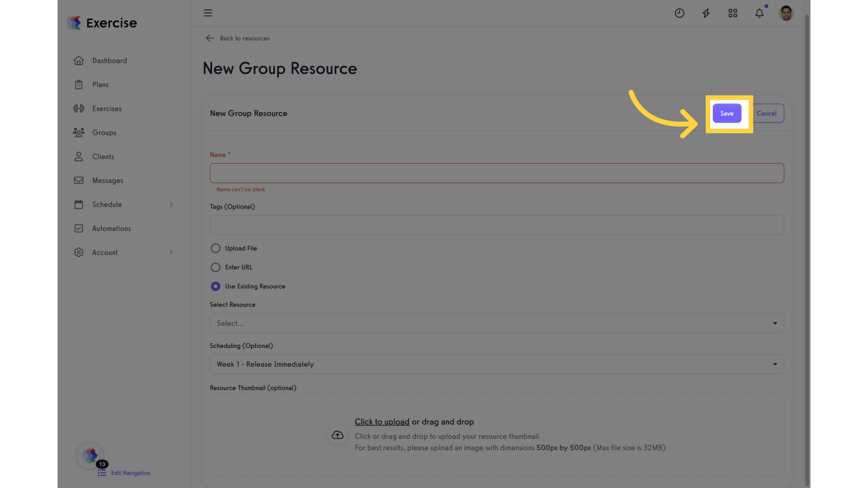Select the Use Existing Resource radio button
This screenshot has width=868, height=488.
click(216, 286)
